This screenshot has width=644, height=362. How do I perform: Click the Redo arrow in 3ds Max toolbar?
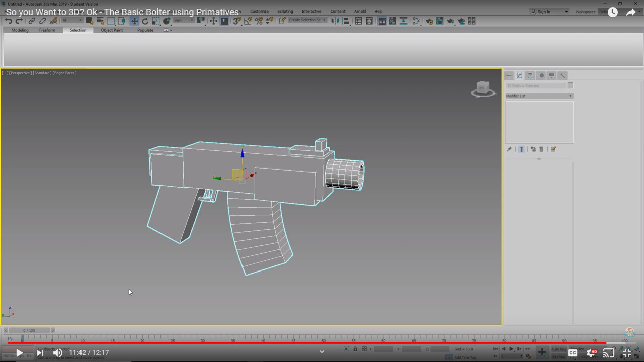tap(19, 21)
